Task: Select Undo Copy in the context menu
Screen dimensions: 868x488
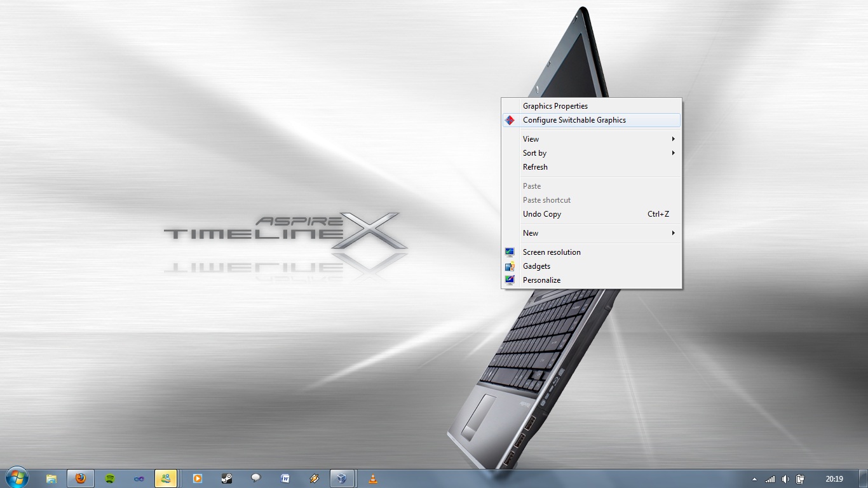Action: click(591, 214)
